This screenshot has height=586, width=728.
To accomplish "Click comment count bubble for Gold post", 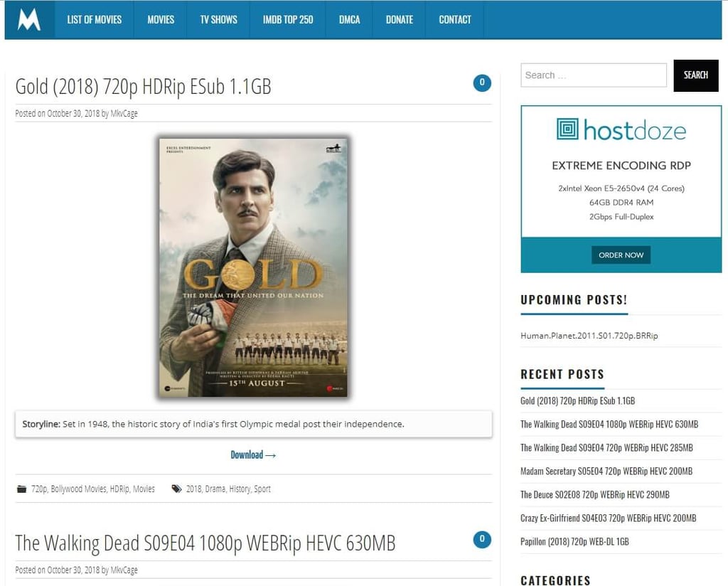I will click(482, 82).
